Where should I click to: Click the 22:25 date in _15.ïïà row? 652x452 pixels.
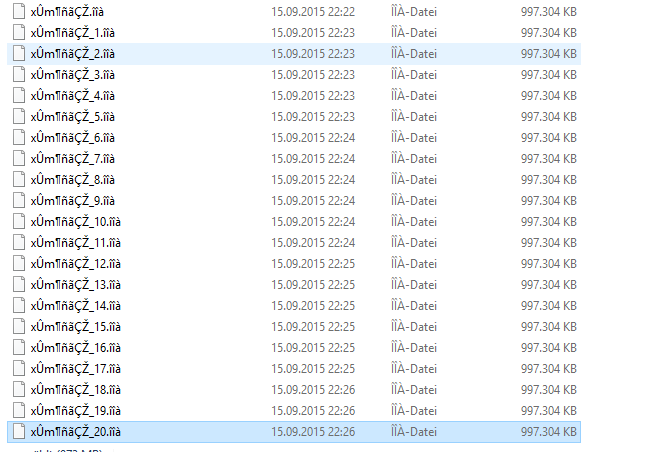pos(313,327)
